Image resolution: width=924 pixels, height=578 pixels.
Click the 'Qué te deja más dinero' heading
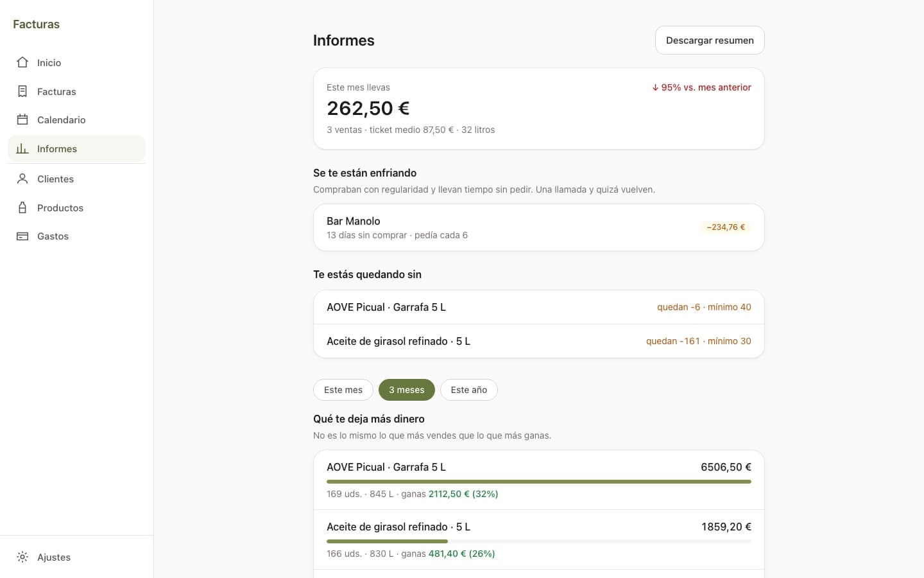point(369,419)
